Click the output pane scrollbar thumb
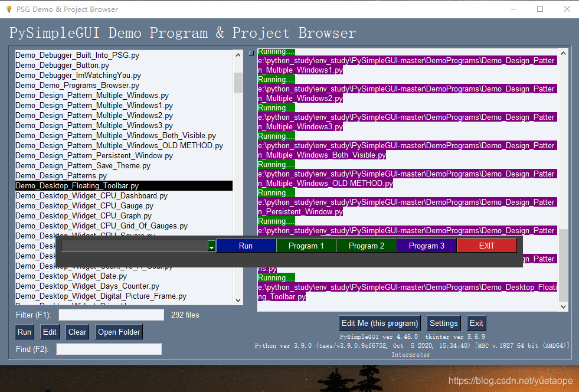The height and width of the screenshot is (392, 579). [x=563, y=265]
